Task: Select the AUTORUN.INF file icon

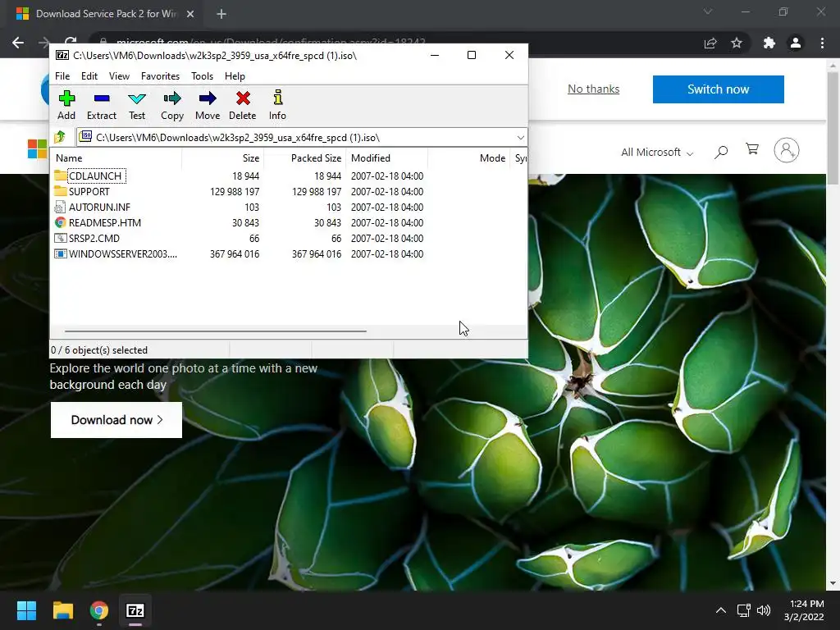Action: click(x=61, y=207)
